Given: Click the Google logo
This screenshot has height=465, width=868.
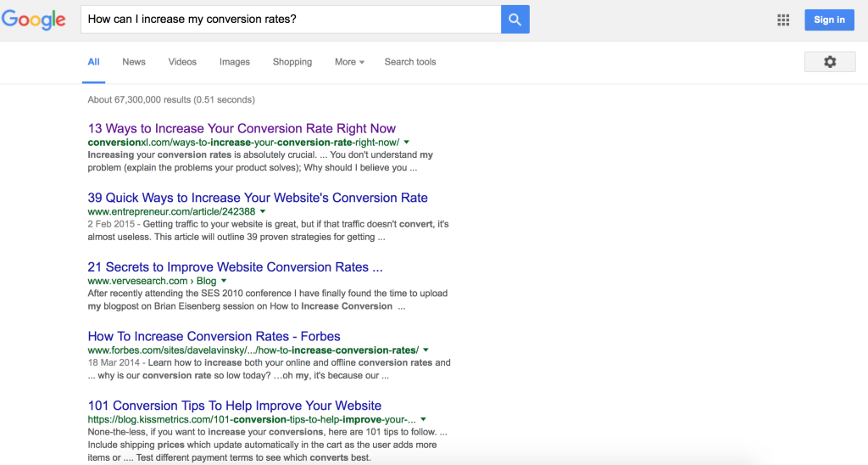Looking at the screenshot, I should tap(34, 20).
